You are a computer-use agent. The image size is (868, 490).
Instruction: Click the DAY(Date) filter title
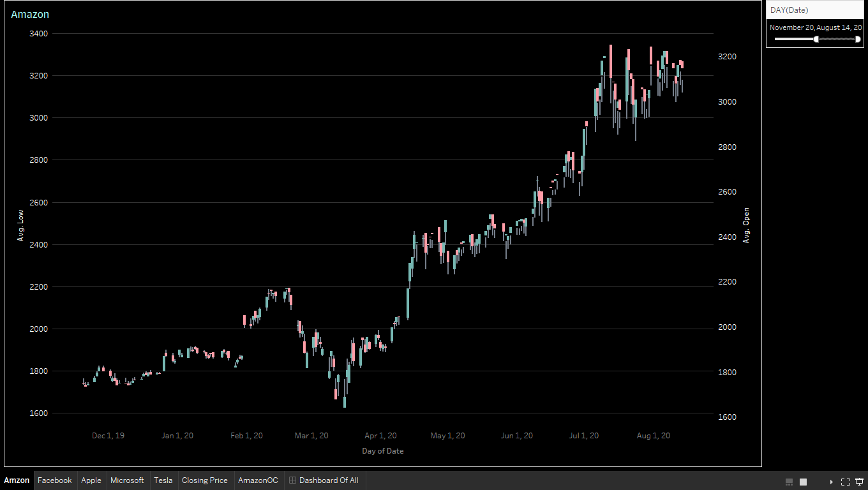pos(789,10)
